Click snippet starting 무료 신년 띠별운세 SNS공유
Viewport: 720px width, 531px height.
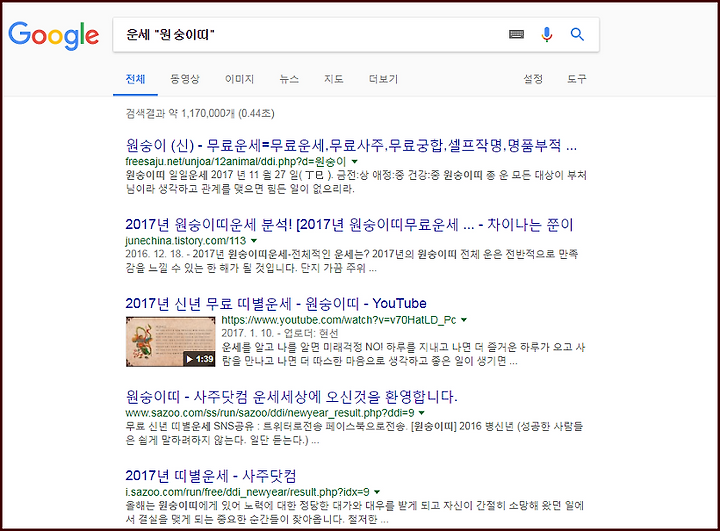354,433
